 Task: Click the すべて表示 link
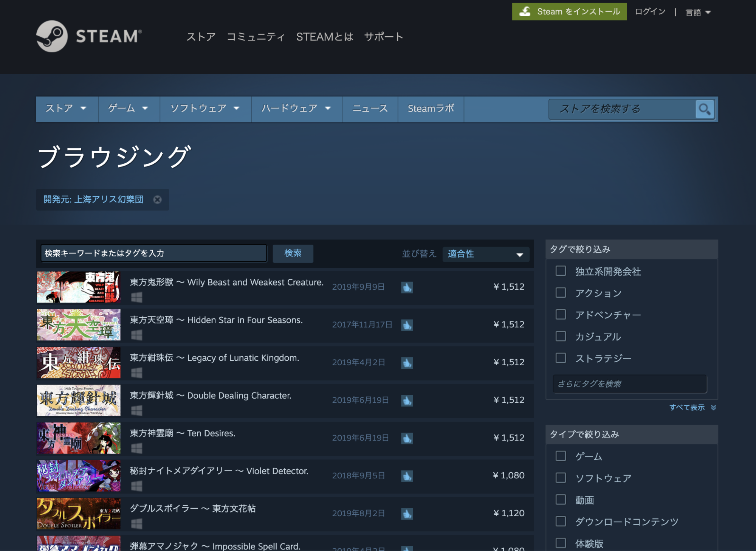pos(687,408)
